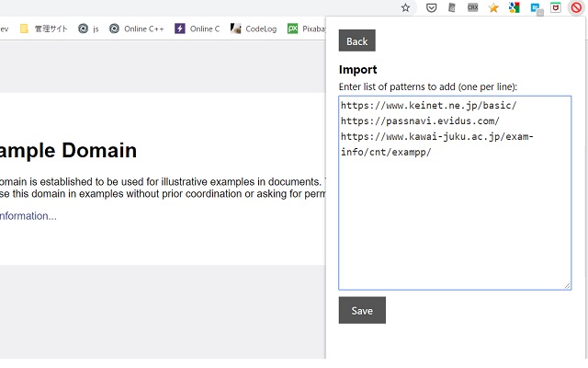Click the blue extension icon with badge
588x368 pixels.
click(x=535, y=7)
